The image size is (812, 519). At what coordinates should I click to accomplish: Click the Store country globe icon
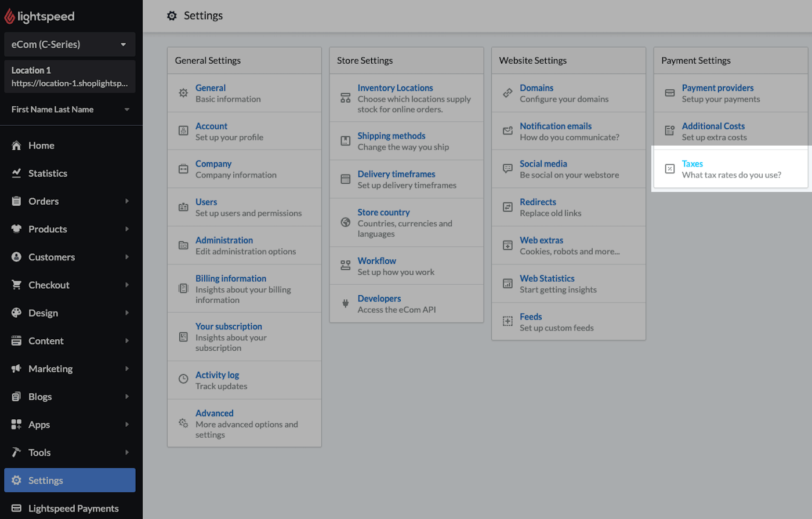(346, 223)
